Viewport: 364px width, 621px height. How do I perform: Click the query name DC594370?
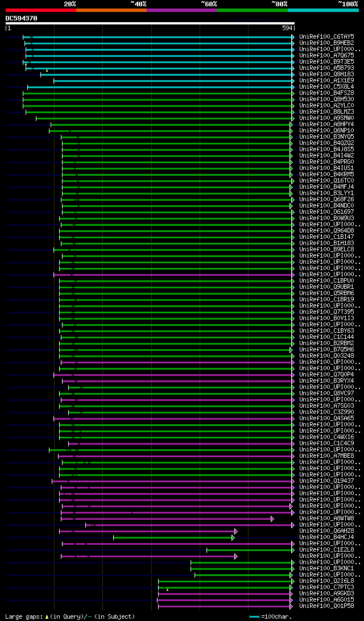(22, 18)
